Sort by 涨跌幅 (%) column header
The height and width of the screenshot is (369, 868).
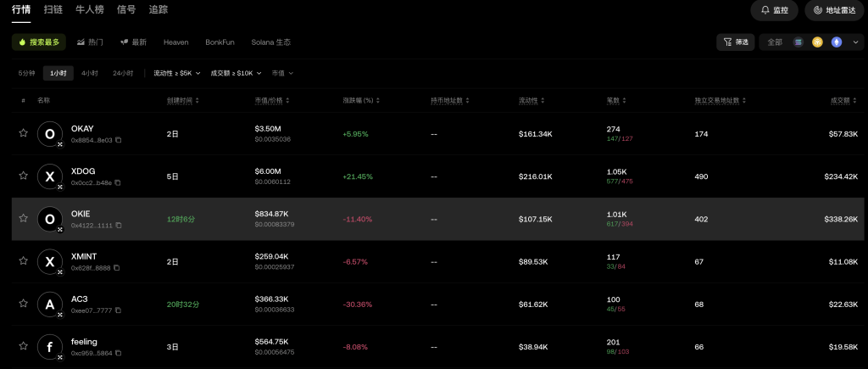363,100
